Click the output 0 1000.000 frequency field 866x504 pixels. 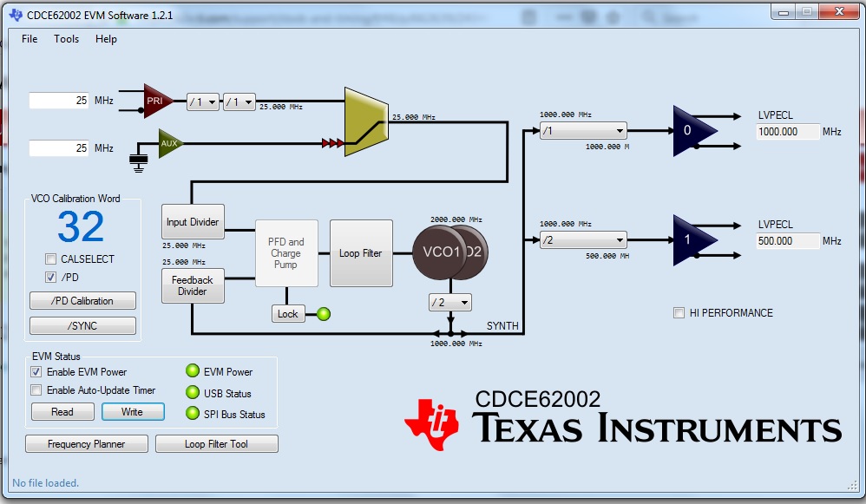coord(788,131)
